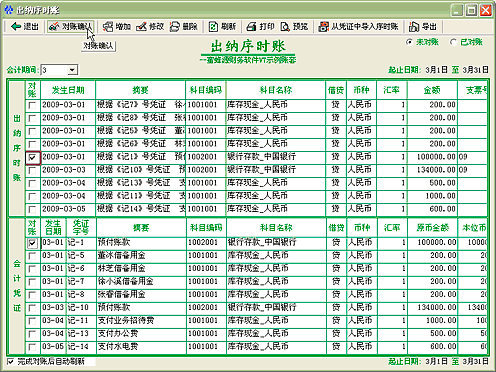496x372 pixels.
Task: Check the 《记7》号凭证 row checkbox
Action: [x=32, y=106]
